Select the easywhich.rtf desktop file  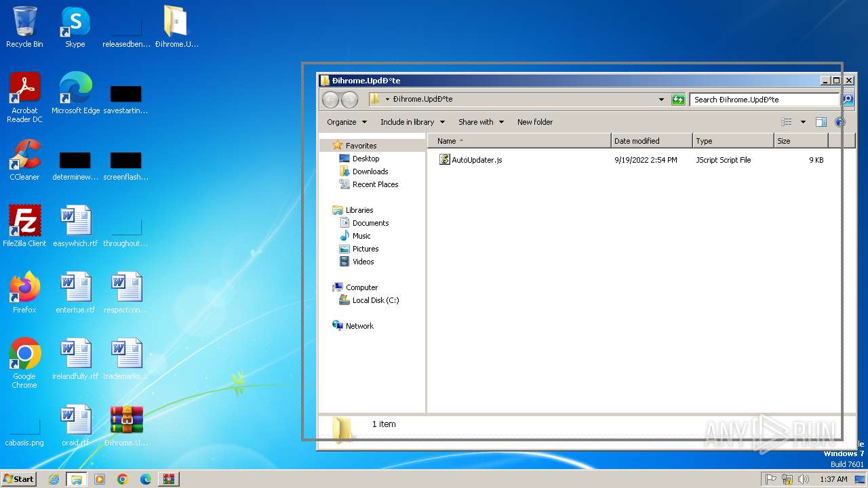75,226
